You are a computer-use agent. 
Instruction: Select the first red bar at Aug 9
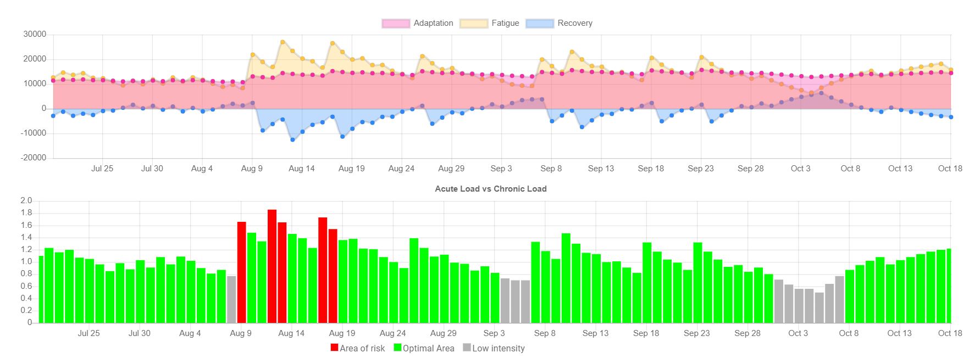pyautogui.click(x=241, y=272)
